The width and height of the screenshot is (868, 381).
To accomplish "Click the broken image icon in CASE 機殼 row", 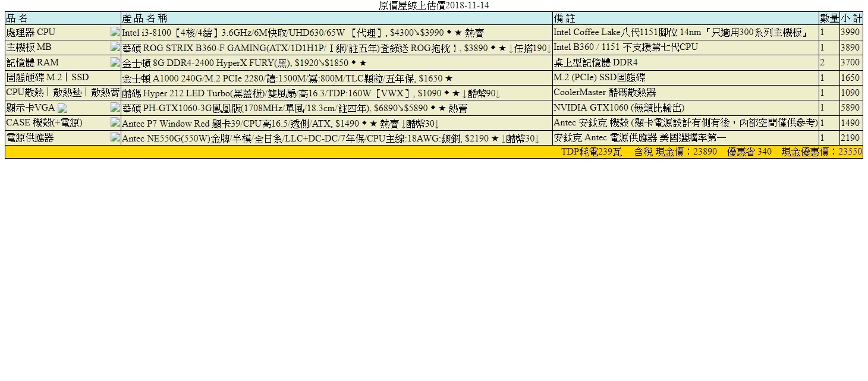I will [x=115, y=122].
